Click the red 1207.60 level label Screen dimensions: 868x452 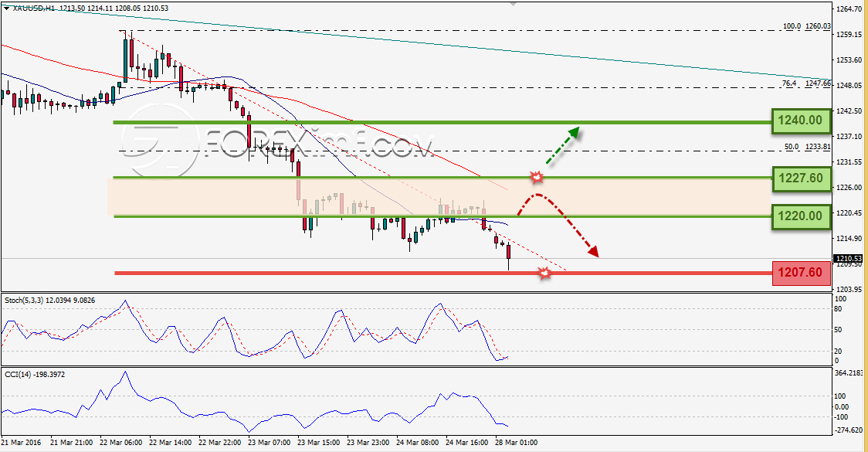(x=801, y=273)
